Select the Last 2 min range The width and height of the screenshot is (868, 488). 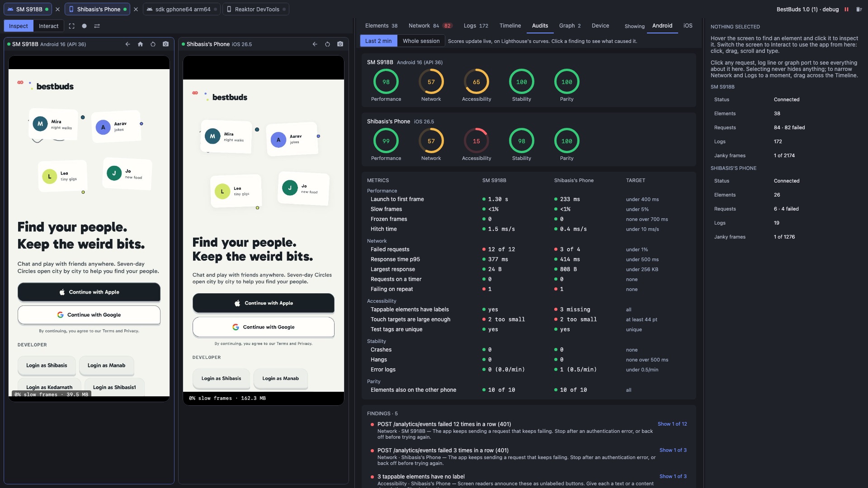(x=378, y=41)
